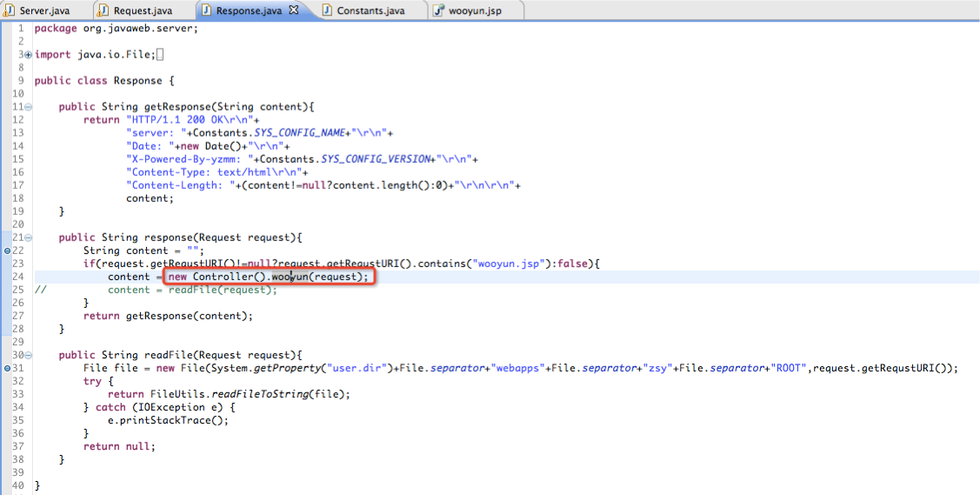Collapse the readFile method at line 30
Viewport: 980px width, 495px height.
click(x=28, y=355)
